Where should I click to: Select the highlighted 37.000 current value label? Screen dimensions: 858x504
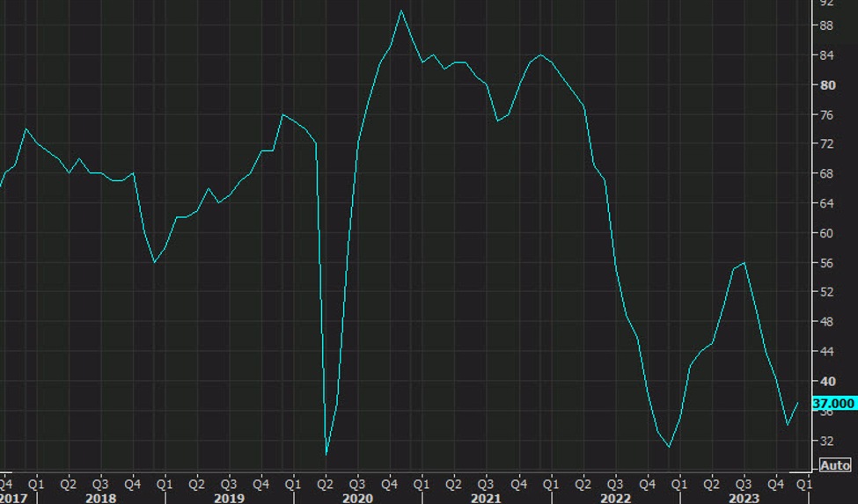pos(833,404)
